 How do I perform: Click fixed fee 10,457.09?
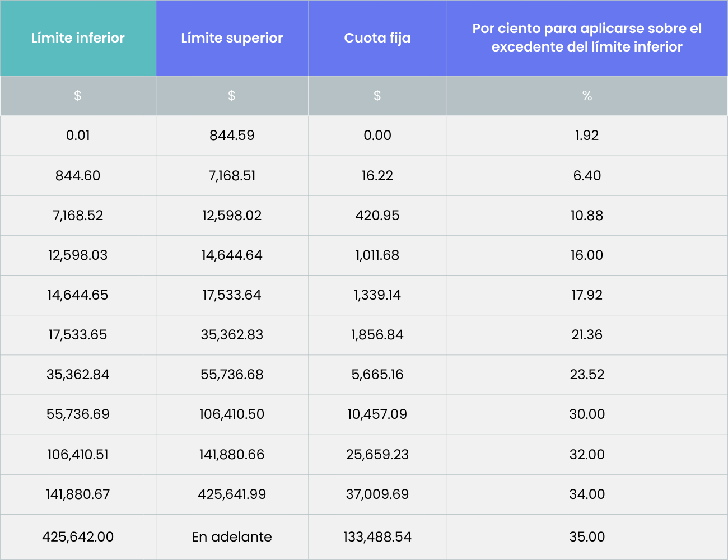coord(377,414)
